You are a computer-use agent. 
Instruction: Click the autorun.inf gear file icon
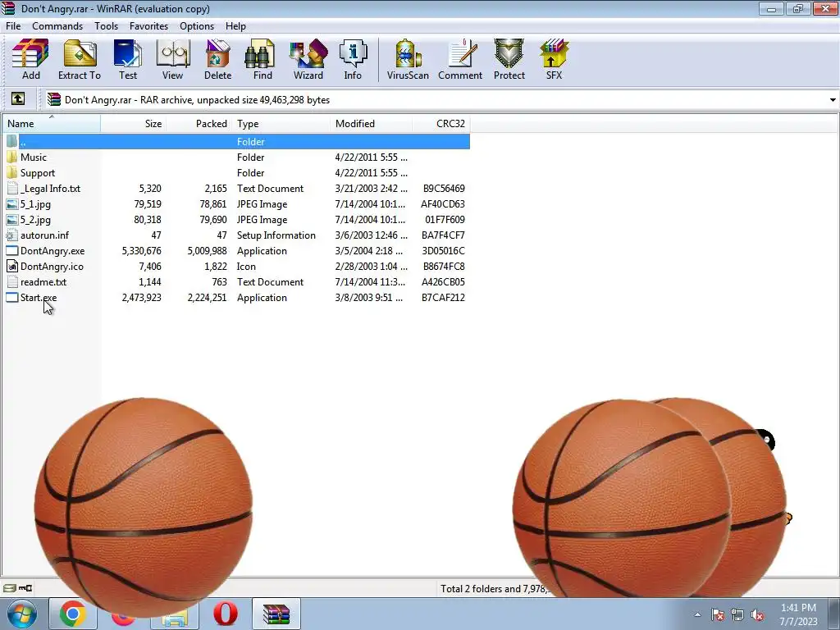click(x=11, y=235)
